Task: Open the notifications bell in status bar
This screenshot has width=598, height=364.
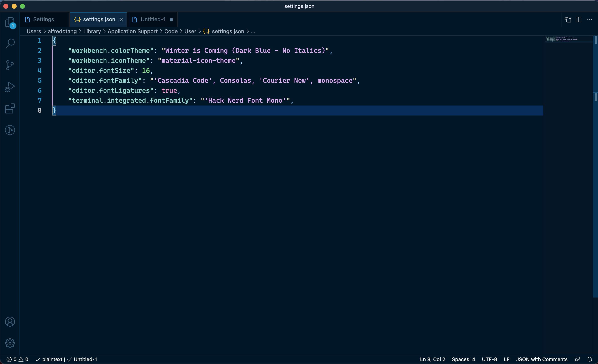Action: coord(589,359)
